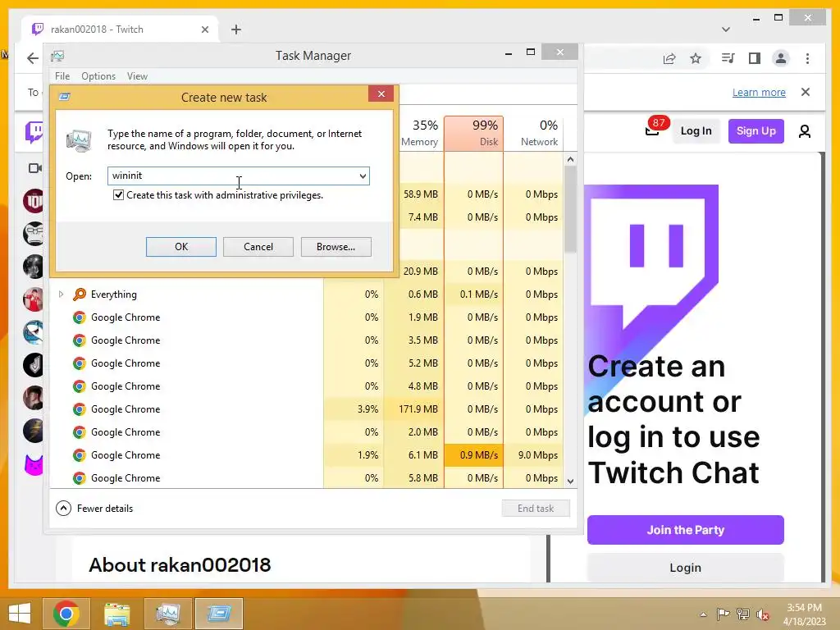The width and height of the screenshot is (840, 630).
Task: Click the Create new task taskbar icon
Action: [x=218, y=613]
